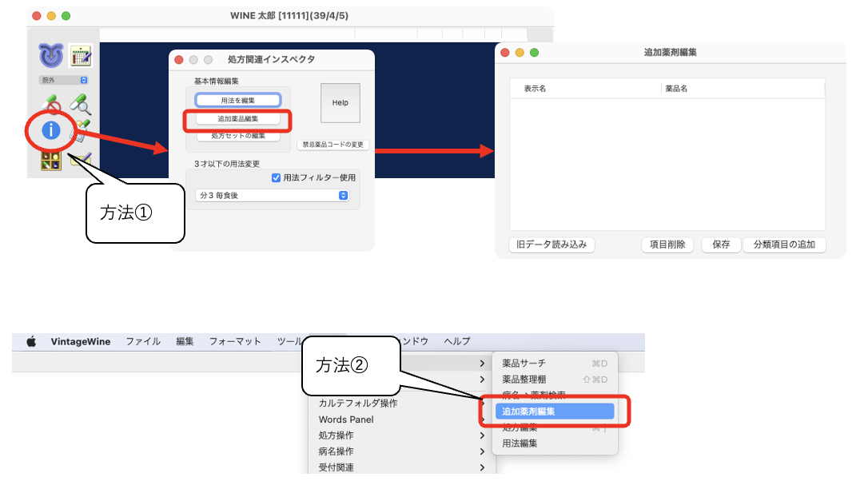Click the Help button in the inspector
The width and height of the screenshot is (868, 497).
tap(340, 102)
